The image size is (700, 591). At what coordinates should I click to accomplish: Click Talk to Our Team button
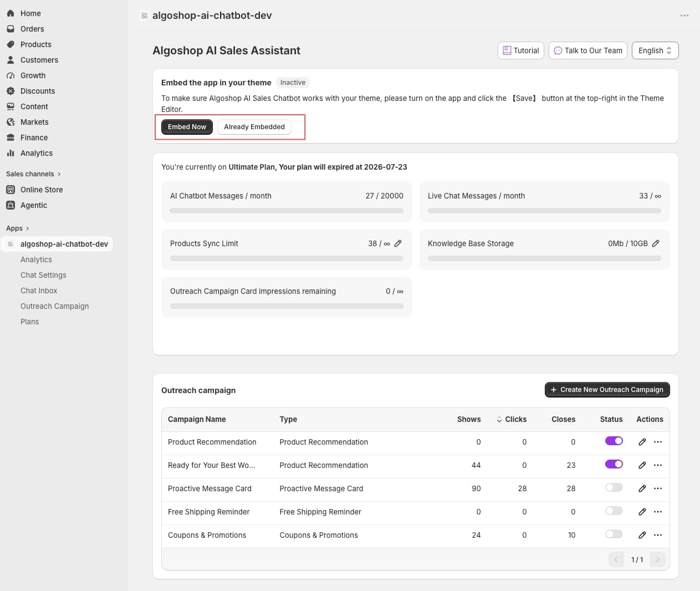pos(588,50)
